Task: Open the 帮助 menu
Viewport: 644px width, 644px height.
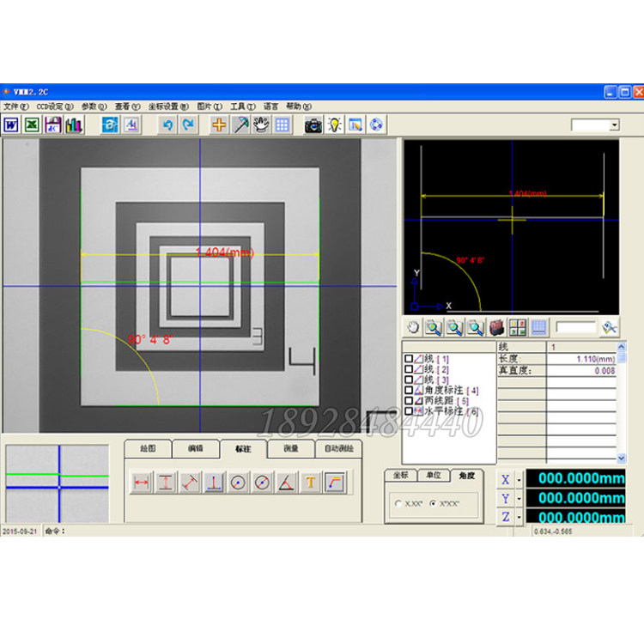Action: pyautogui.click(x=299, y=106)
